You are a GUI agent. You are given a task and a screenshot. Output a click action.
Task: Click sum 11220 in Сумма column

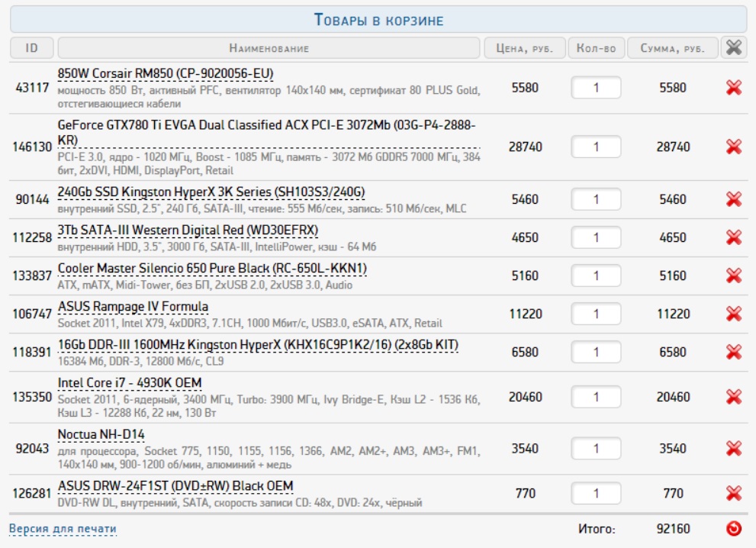673,314
